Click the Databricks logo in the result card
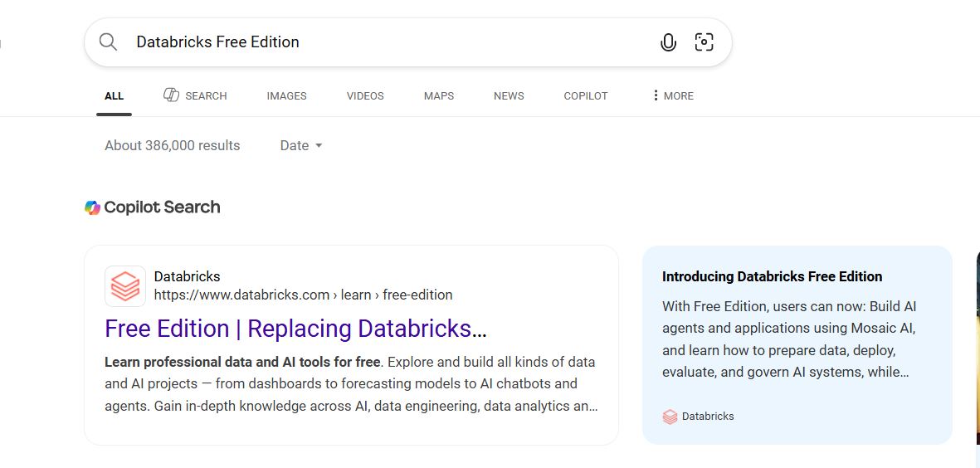This screenshot has width=980, height=468. tap(125, 286)
